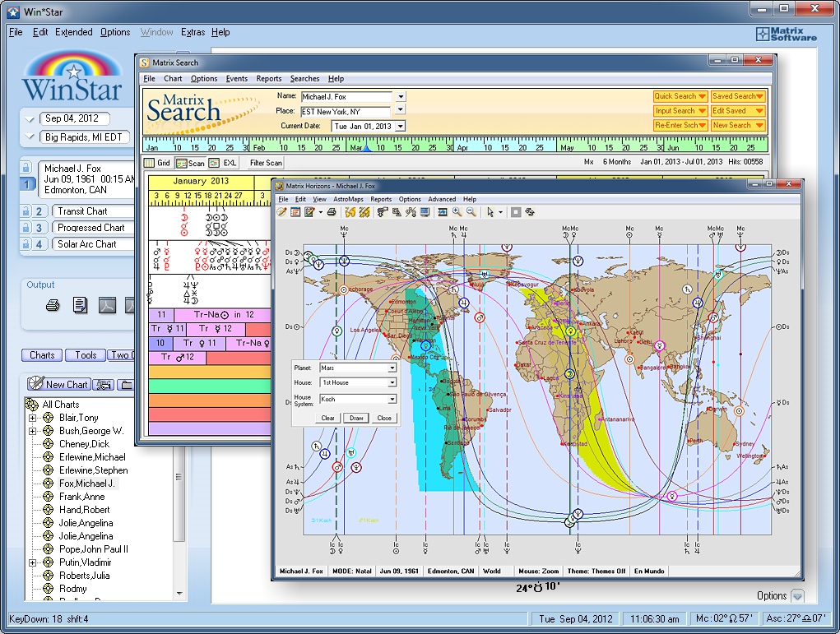Click the text document icon in Output panel

tap(81, 305)
